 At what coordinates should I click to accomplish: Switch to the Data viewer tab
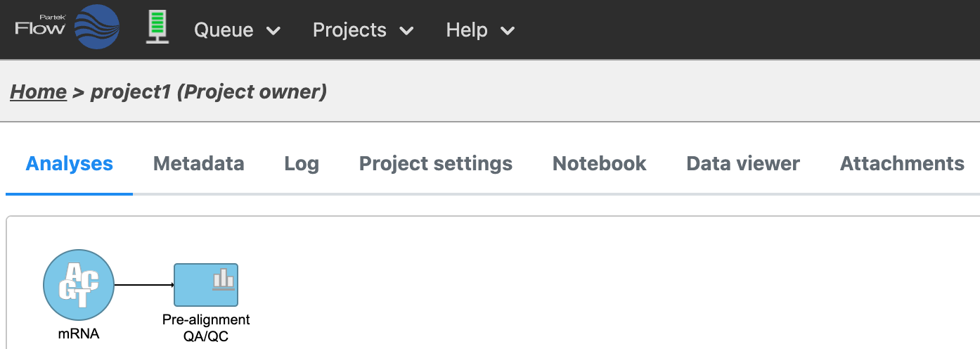click(x=743, y=164)
